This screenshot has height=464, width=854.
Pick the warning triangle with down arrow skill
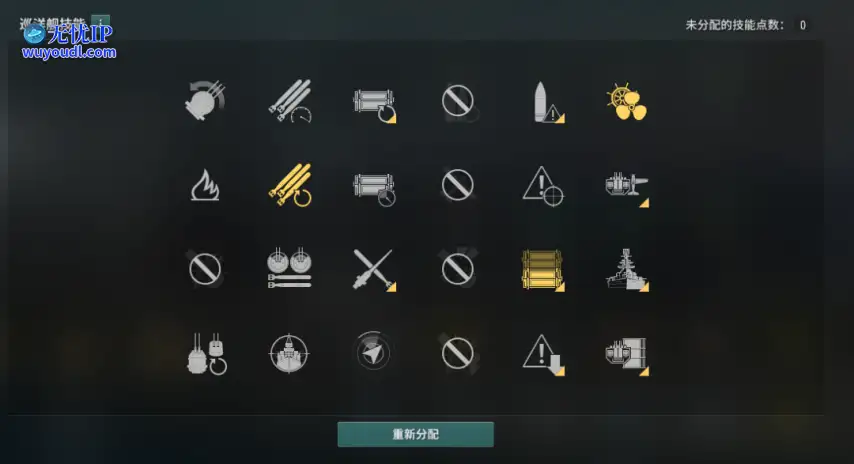point(543,355)
